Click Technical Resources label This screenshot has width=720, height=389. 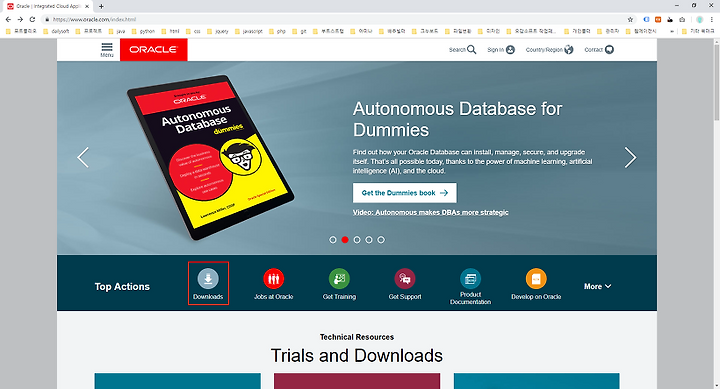click(357, 337)
